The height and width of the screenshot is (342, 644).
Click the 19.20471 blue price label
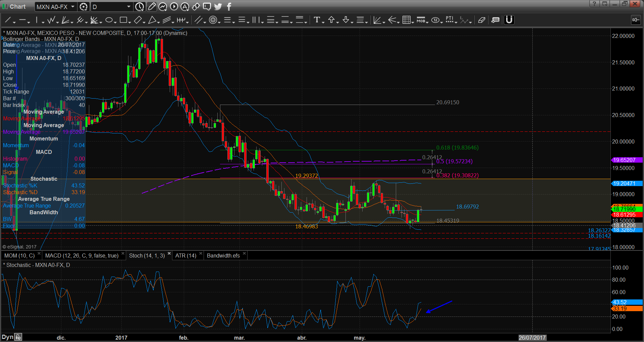(627, 183)
